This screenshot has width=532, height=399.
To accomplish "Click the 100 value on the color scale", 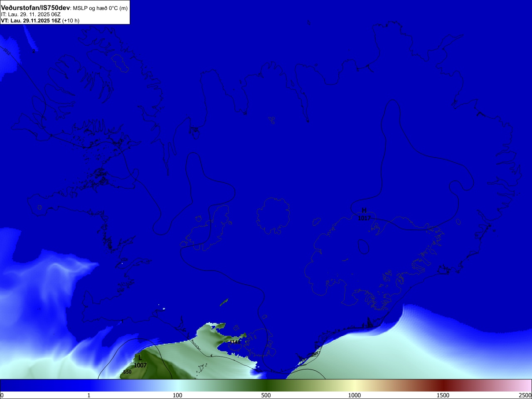I will pyautogui.click(x=177, y=395).
